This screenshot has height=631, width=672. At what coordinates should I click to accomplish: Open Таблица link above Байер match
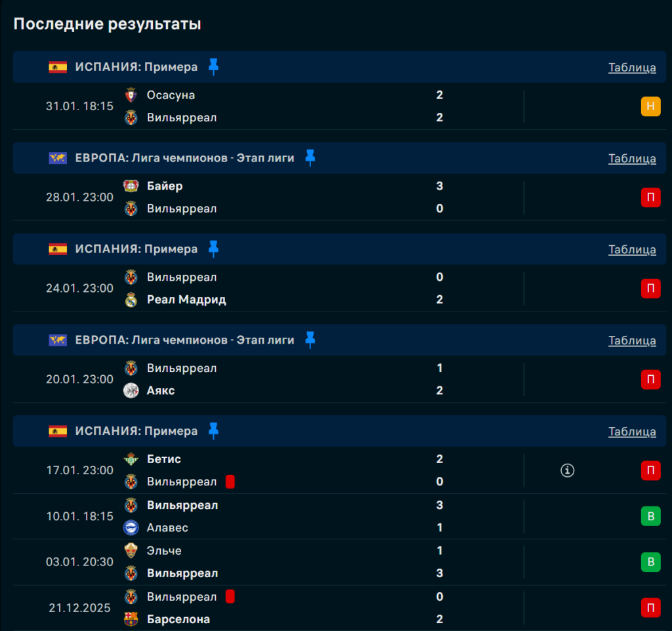tap(632, 158)
